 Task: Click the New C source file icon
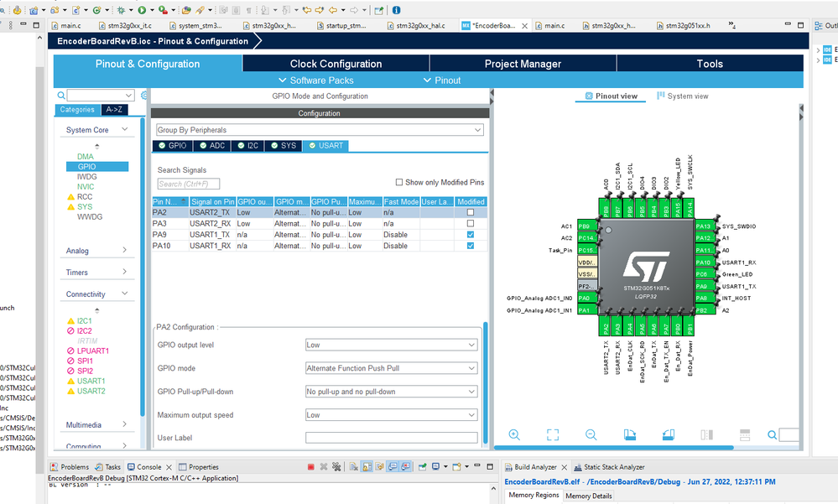coord(75,10)
